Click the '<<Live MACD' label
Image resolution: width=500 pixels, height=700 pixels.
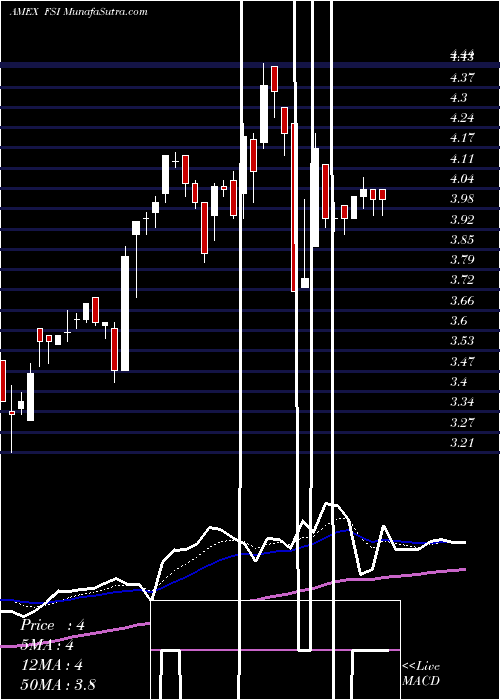coord(421,673)
